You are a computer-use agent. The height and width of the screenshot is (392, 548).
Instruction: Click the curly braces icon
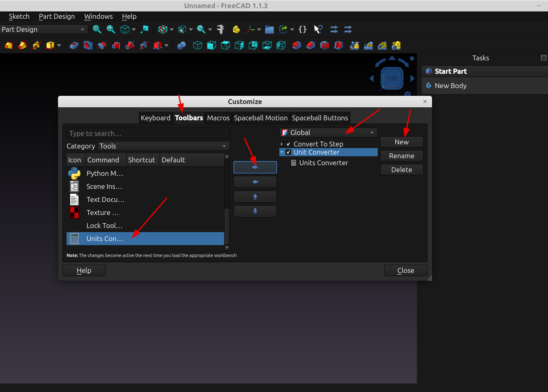[303, 29]
